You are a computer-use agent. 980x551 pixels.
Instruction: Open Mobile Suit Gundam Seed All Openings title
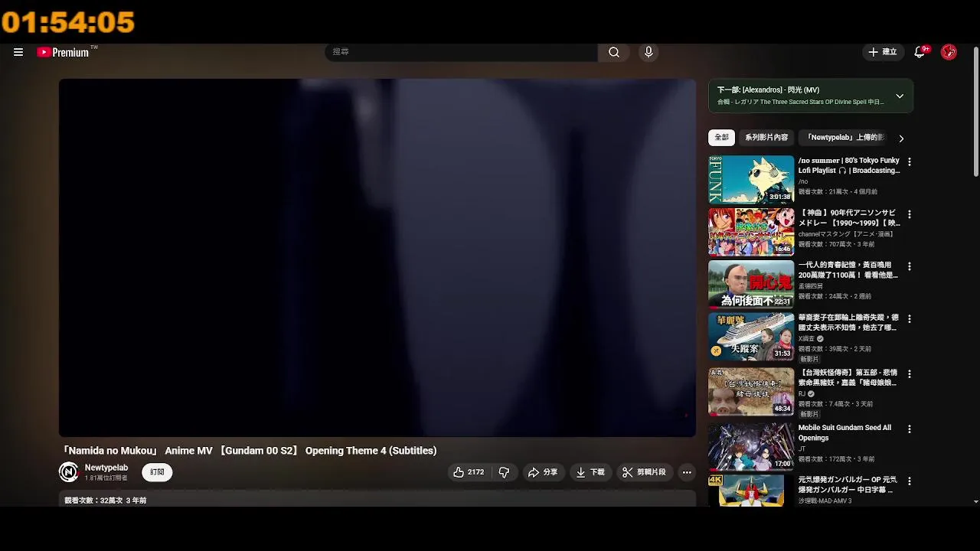coord(844,432)
